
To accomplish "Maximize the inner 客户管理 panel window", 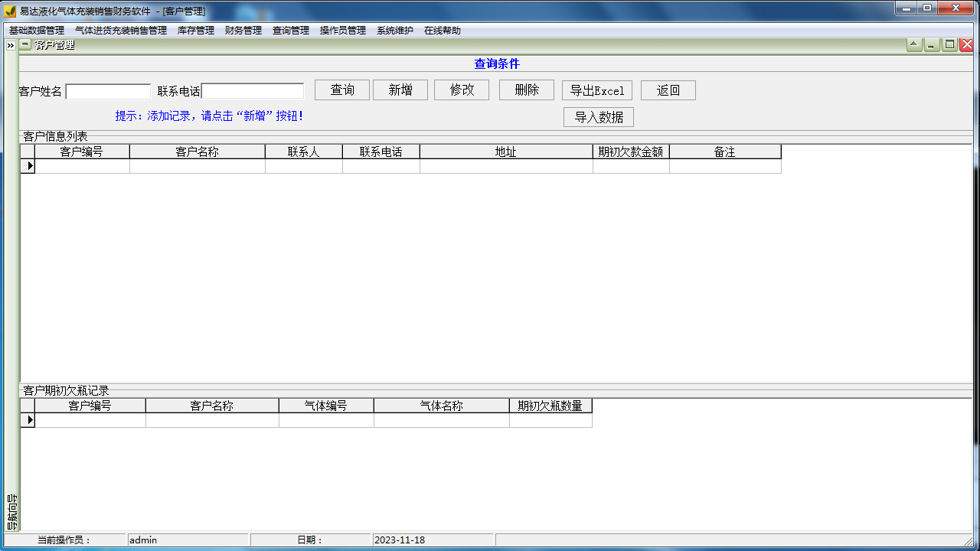I will click(x=949, y=45).
